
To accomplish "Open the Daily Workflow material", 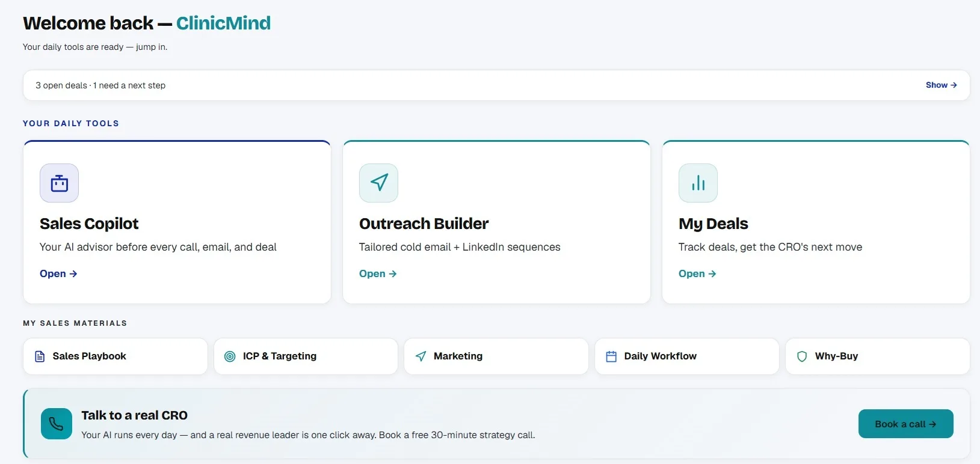I will point(687,356).
